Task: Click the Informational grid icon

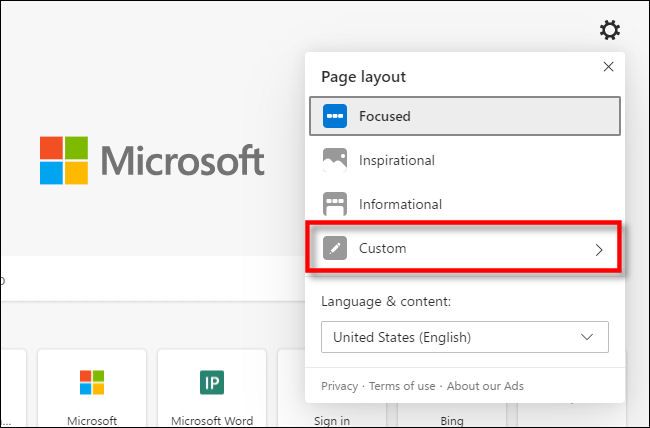Action: (x=334, y=204)
